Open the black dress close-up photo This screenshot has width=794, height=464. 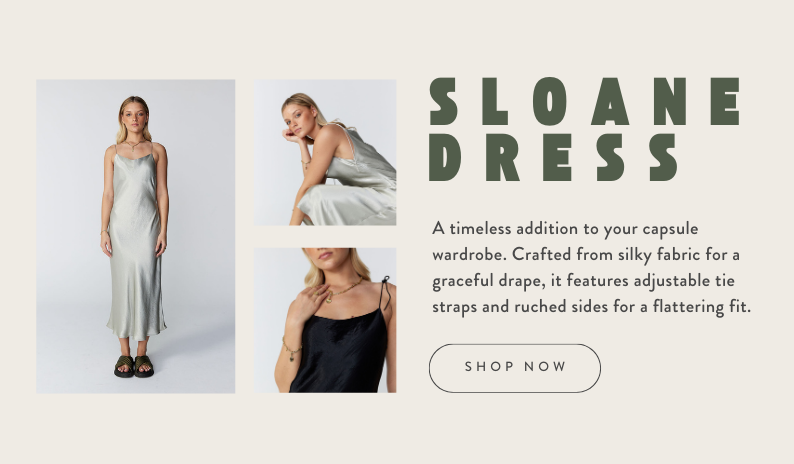click(325, 320)
